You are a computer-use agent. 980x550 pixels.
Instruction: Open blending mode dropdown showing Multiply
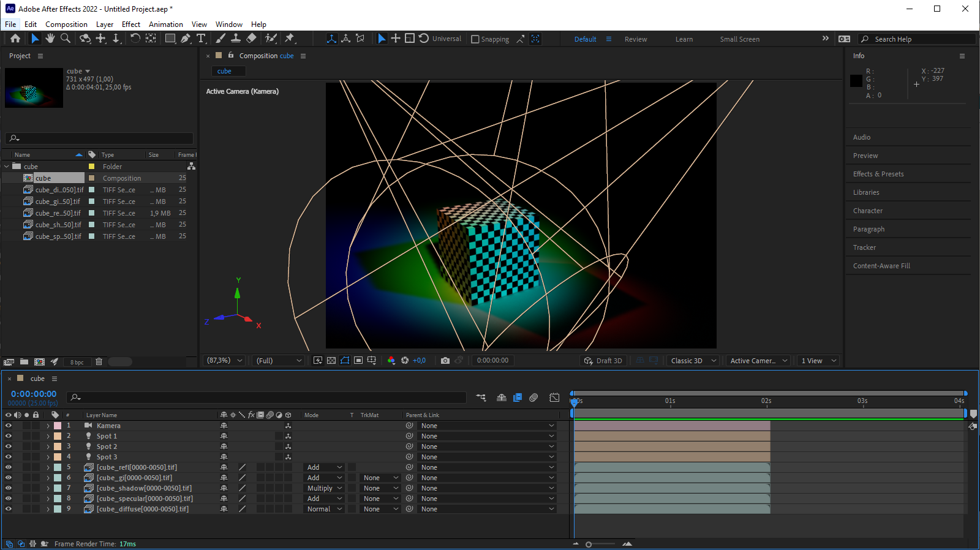point(324,488)
